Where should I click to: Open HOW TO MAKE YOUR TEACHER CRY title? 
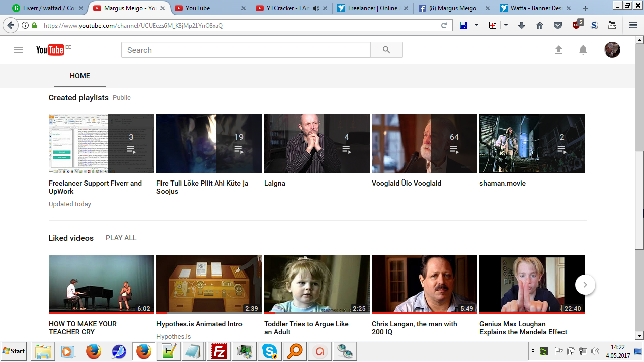pos(83,328)
